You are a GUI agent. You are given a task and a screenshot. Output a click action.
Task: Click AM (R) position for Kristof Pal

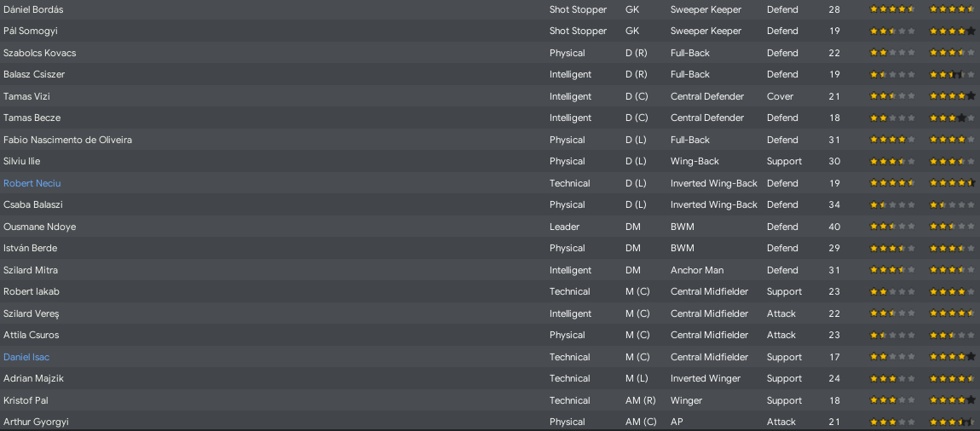pyautogui.click(x=639, y=399)
